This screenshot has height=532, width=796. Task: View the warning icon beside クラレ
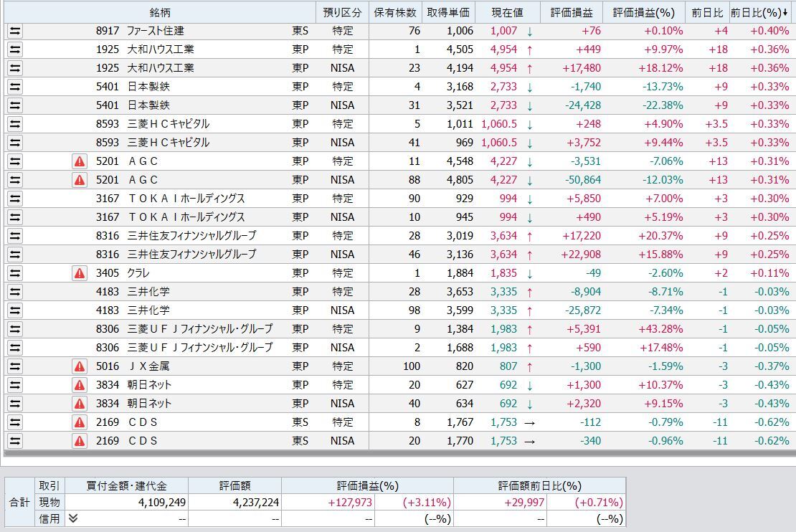[x=80, y=273]
